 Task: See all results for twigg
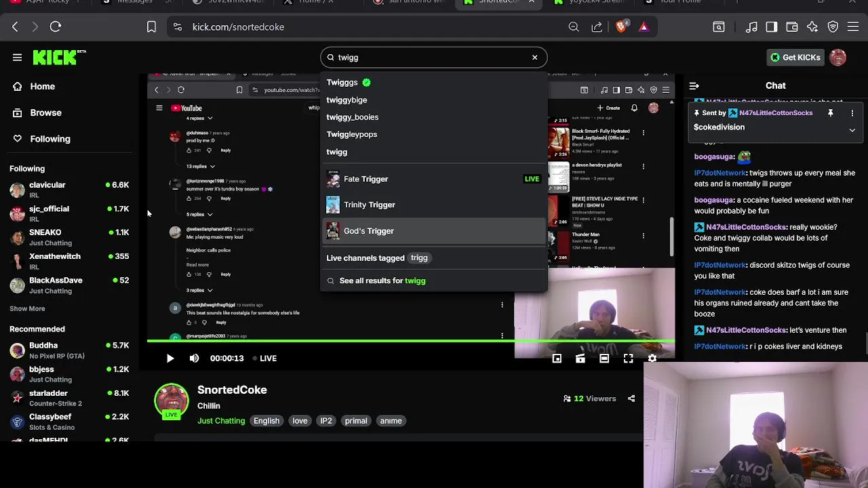pyautogui.click(x=434, y=281)
